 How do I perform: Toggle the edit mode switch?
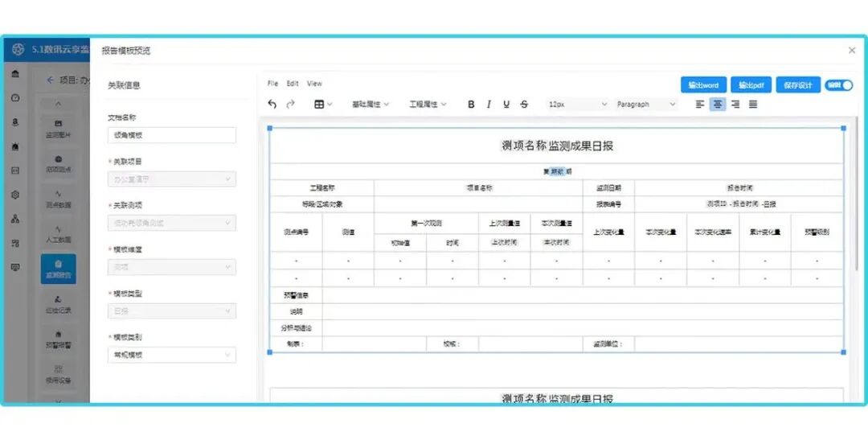[838, 85]
